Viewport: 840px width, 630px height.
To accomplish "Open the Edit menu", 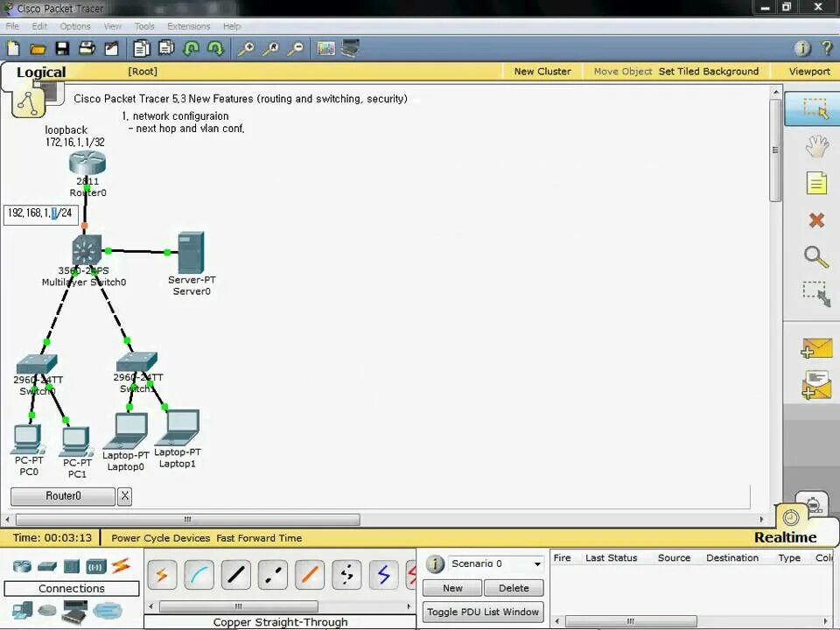I will point(39,25).
